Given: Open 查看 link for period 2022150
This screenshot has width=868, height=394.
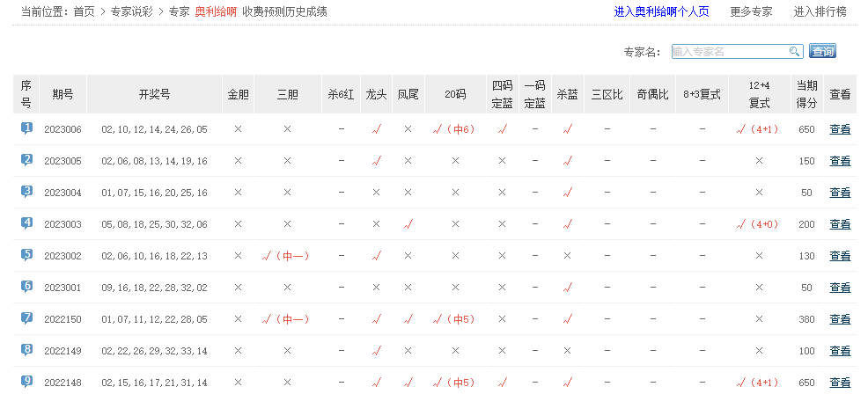Looking at the screenshot, I should (840, 319).
